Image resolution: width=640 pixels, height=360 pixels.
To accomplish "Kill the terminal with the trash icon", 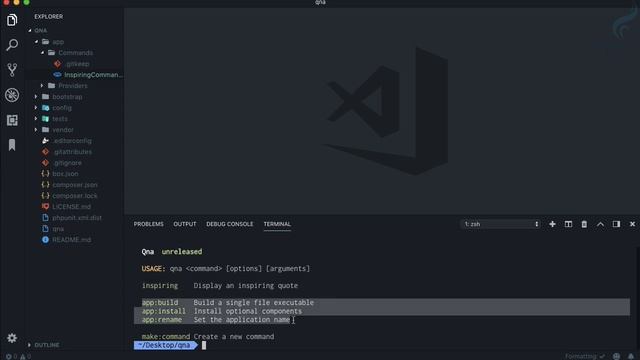I will pos(584,224).
